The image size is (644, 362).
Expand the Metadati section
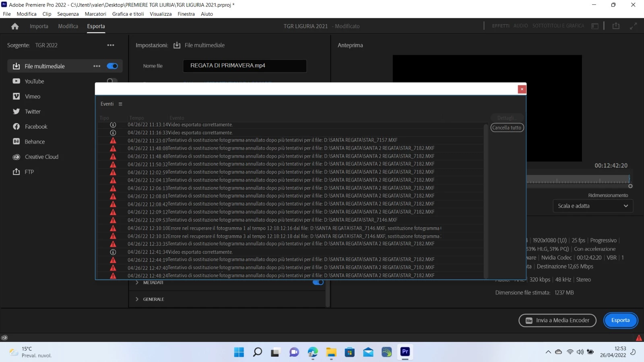(x=137, y=282)
